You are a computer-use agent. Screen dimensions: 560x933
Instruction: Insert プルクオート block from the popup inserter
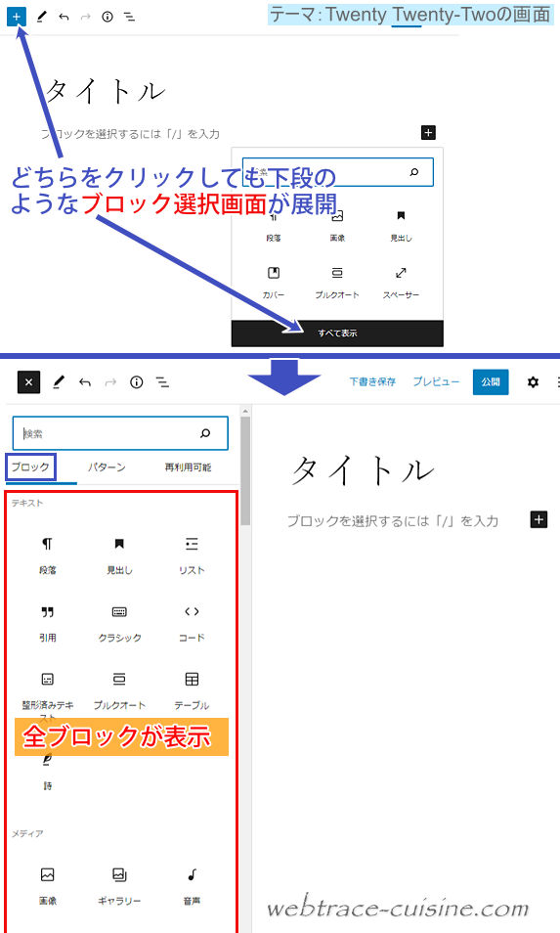(337, 283)
